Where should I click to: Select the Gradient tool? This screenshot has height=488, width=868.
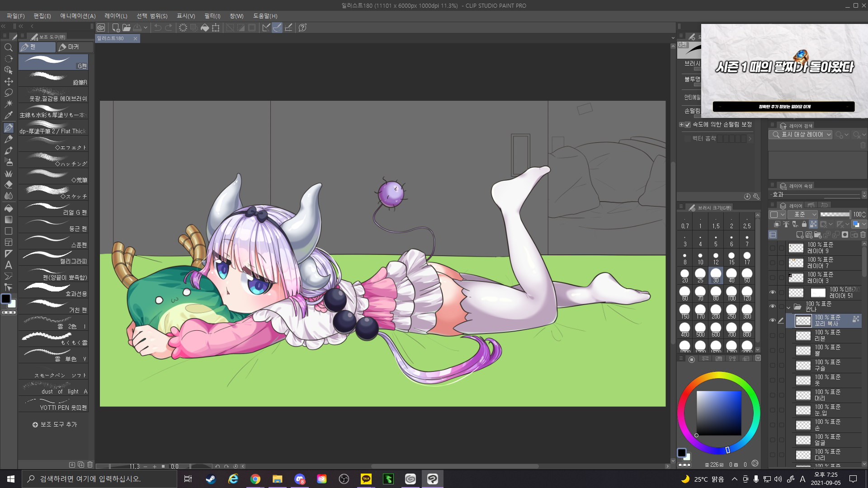8,220
